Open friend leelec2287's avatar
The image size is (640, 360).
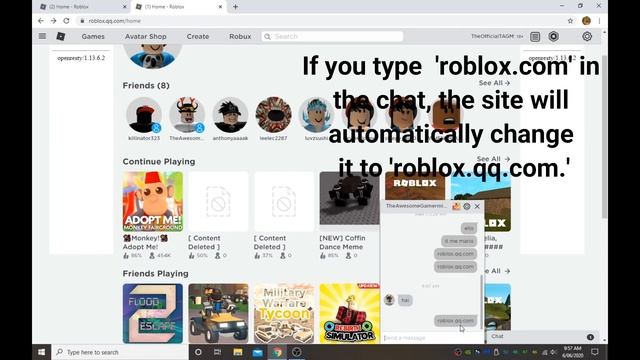(x=273, y=115)
